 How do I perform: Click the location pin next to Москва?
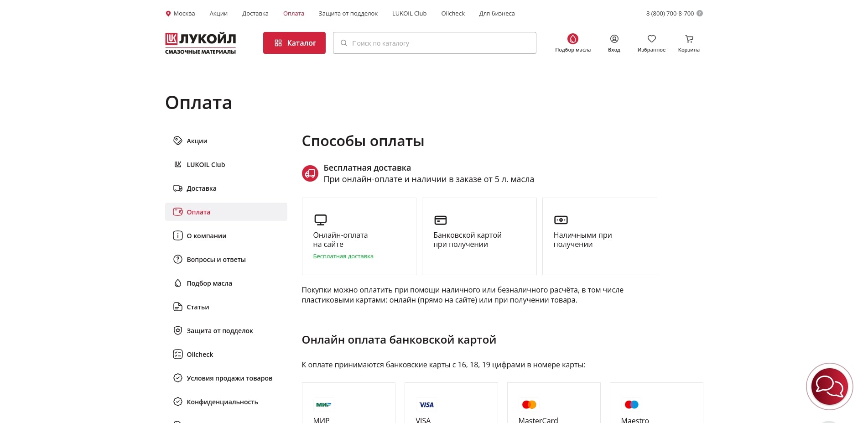[168, 13]
